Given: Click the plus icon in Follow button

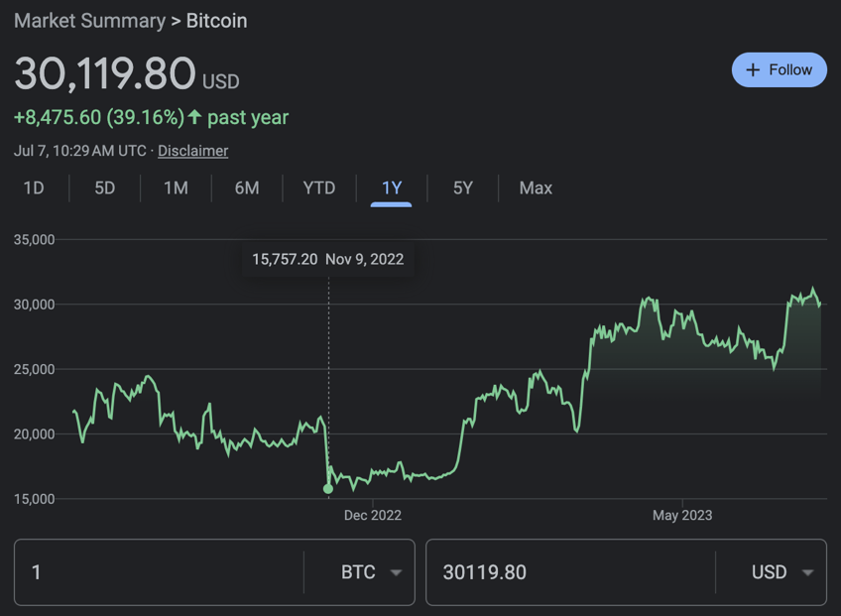Looking at the screenshot, I should coord(753,69).
